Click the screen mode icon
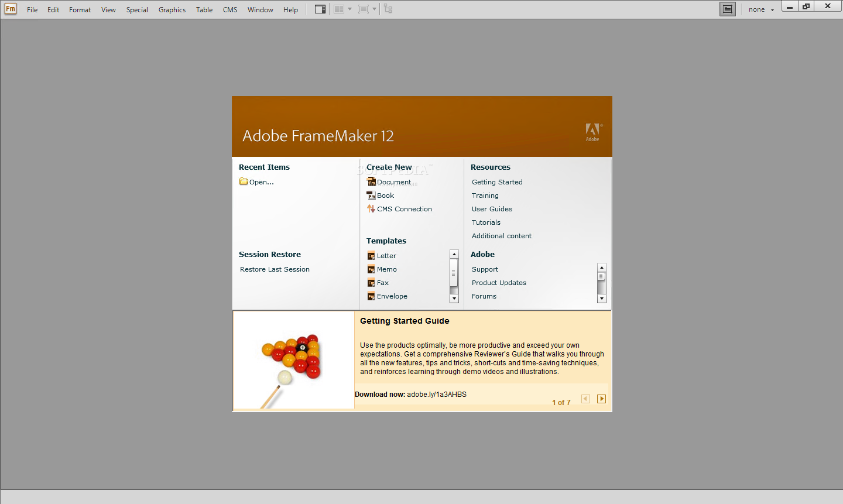Image resolution: width=843 pixels, height=504 pixels. [x=364, y=9]
